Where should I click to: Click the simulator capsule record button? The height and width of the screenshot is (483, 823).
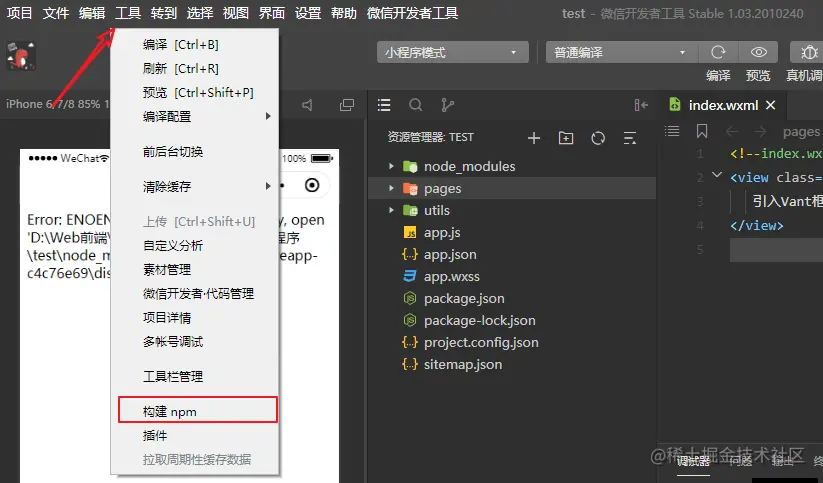pyautogui.click(x=312, y=185)
